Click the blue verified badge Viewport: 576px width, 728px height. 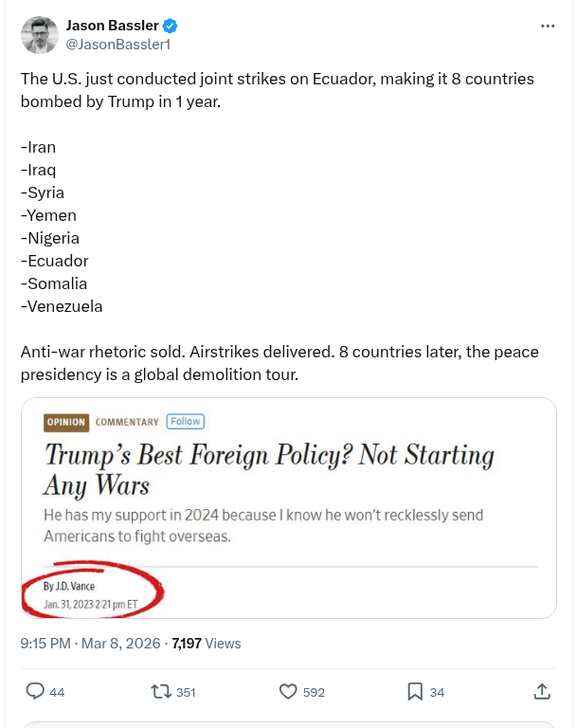[x=171, y=26]
